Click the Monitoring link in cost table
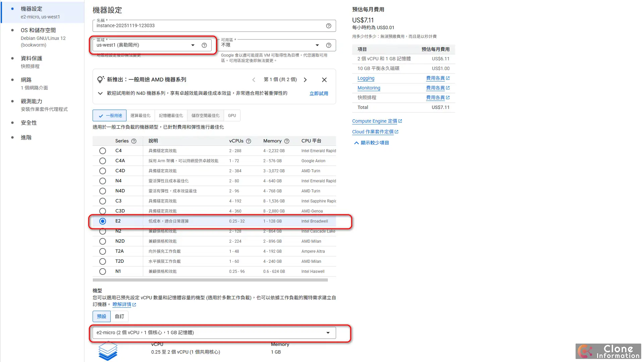 pyautogui.click(x=369, y=88)
